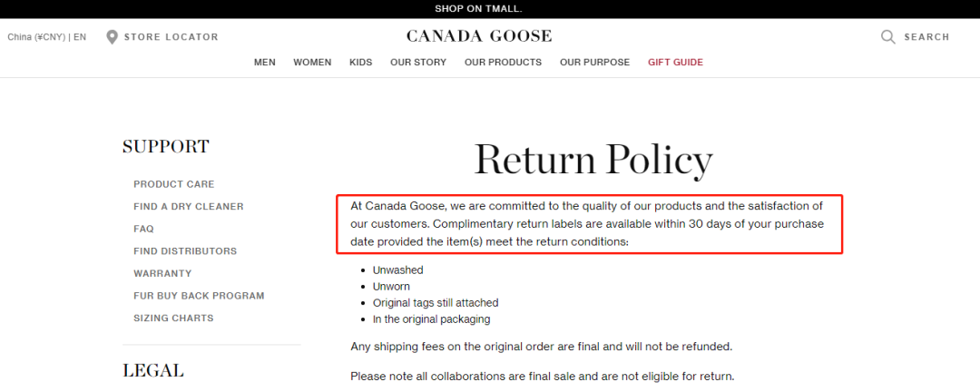Open the Men menu
980x392 pixels.
coord(265,63)
